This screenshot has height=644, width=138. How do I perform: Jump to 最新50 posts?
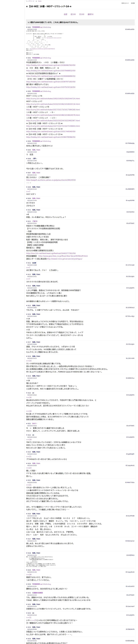(x=90, y=14)
